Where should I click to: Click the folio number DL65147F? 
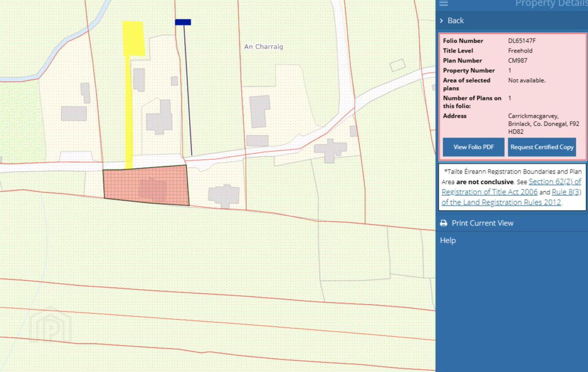pos(522,41)
